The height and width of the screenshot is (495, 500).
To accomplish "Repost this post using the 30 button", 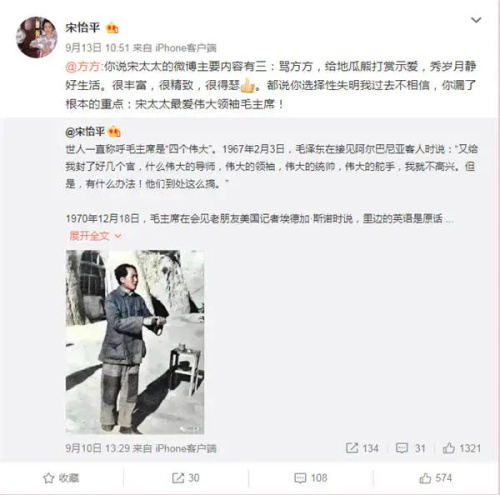I will 186,478.
